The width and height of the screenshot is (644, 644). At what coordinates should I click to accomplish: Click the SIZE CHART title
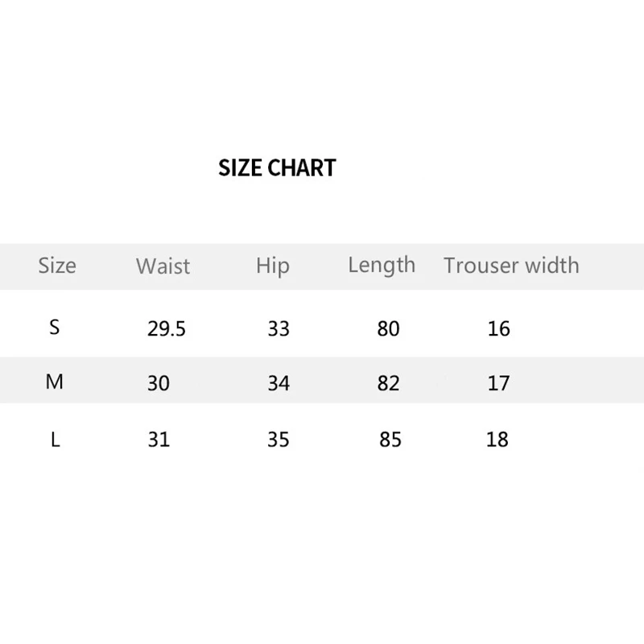[x=277, y=168]
